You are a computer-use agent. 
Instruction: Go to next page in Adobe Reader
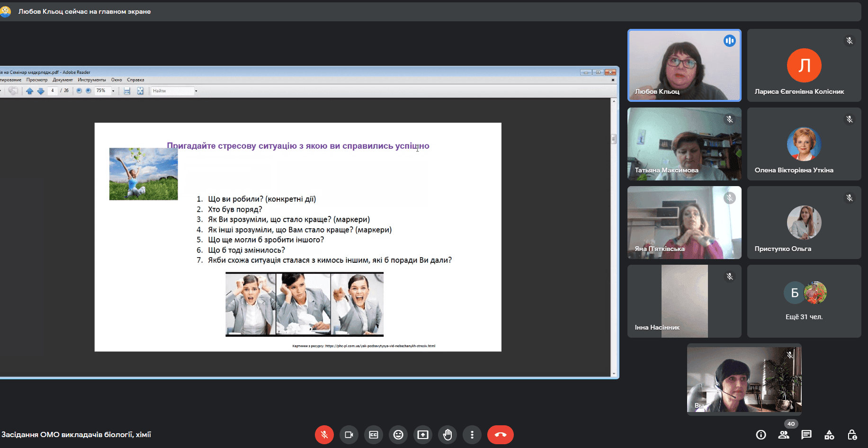click(41, 91)
